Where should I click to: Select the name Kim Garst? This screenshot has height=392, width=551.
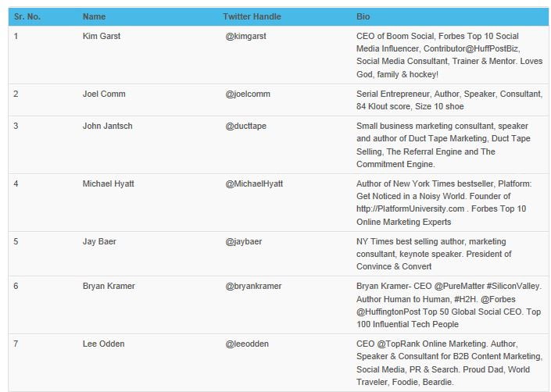[102, 36]
